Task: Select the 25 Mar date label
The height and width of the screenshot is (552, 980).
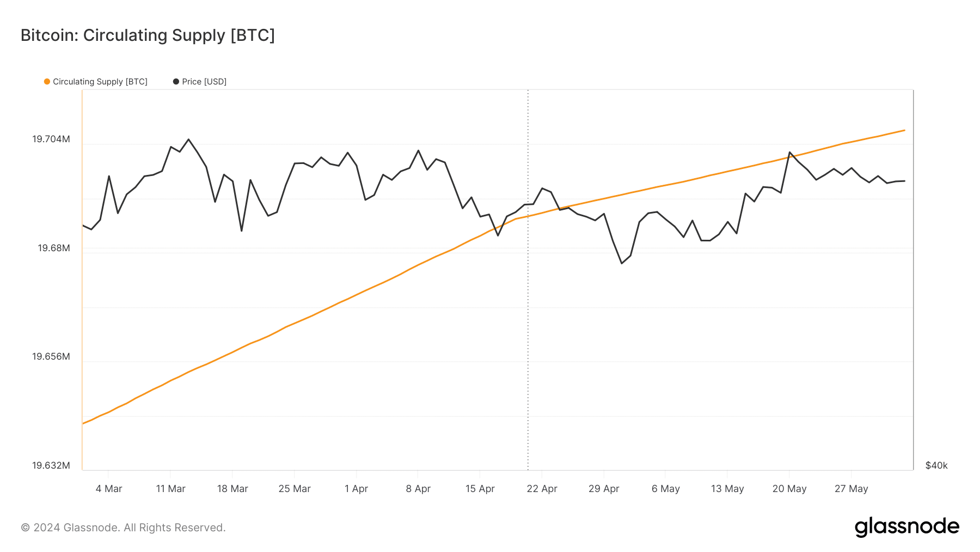Action: pyautogui.click(x=295, y=489)
